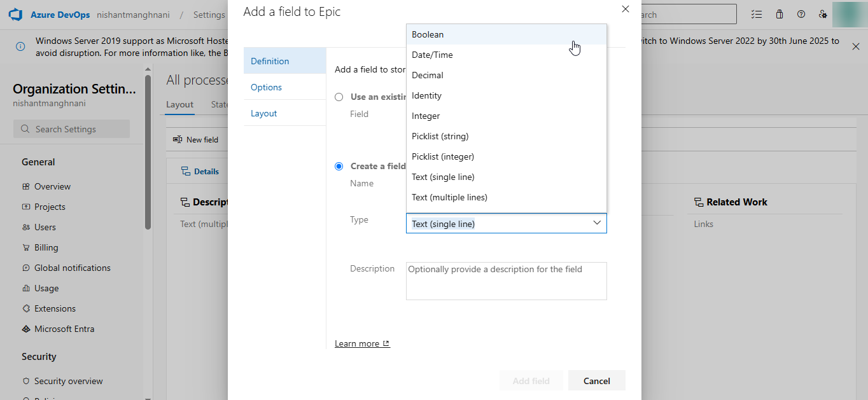Open the Projects settings icon
868x400 pixels.
(x=26, y=207)
